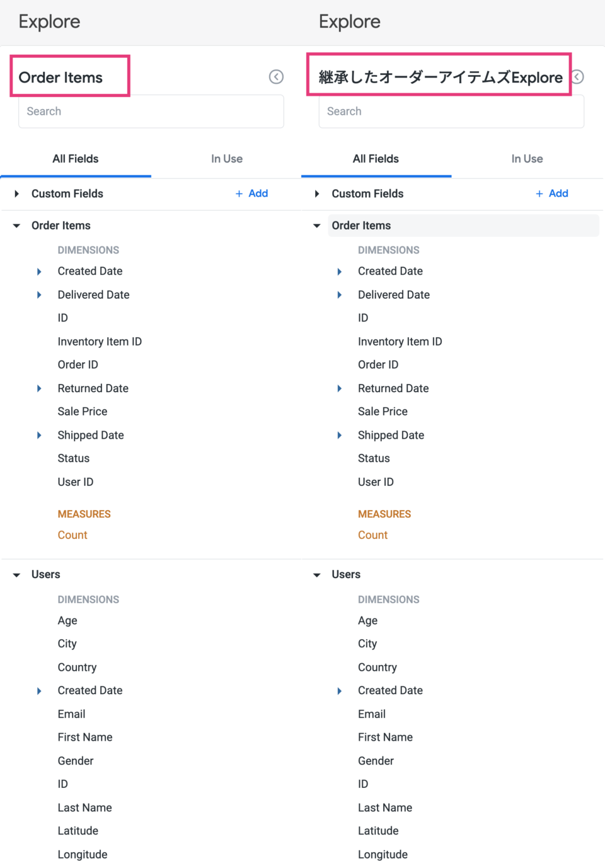Screen dimensions: 605x868
Task: Click the plus Add icon in right Custom Fields
Action: (539, 194)
